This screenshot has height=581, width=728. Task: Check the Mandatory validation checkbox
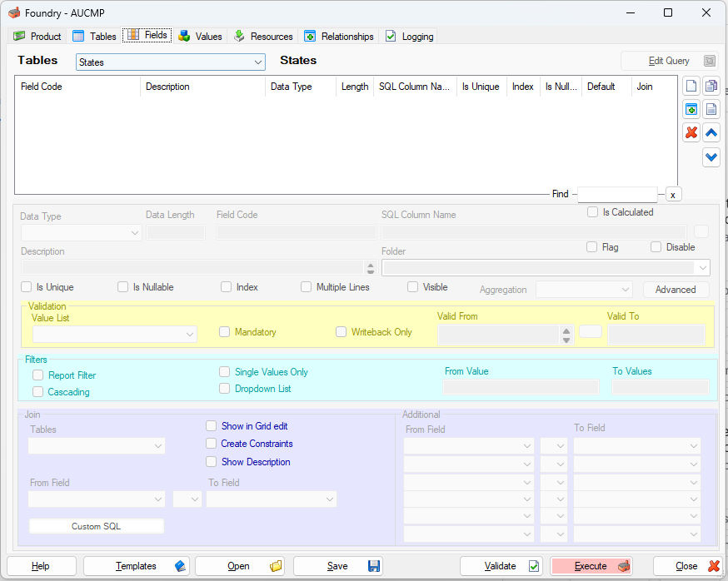pyautogui.click(x=224, y=332)
